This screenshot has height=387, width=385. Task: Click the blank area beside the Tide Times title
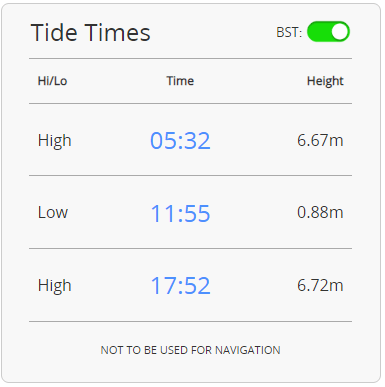click(x=213, y=33)
